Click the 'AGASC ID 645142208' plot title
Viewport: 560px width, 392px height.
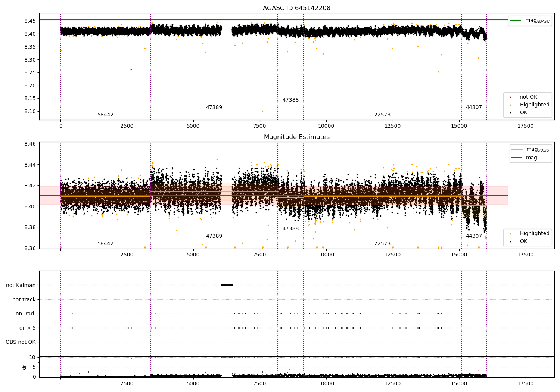[x=296, y=8]
